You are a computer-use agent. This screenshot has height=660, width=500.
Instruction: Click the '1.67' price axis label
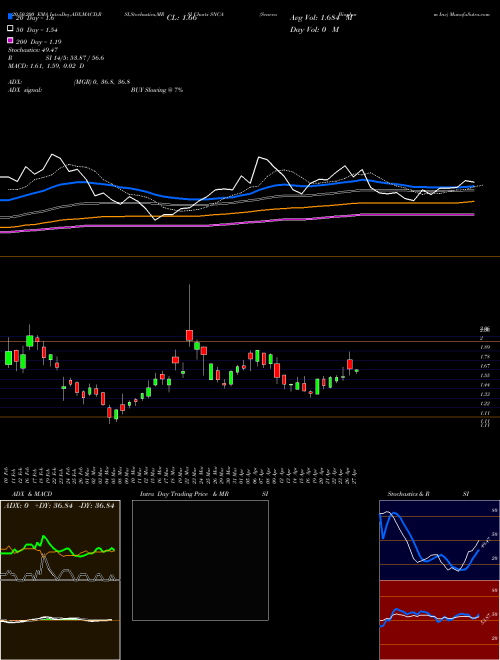(x=485, y=366)
